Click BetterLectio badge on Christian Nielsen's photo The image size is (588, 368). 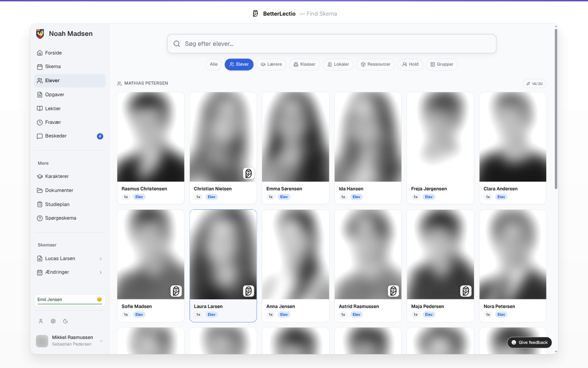tap(249, 173)
